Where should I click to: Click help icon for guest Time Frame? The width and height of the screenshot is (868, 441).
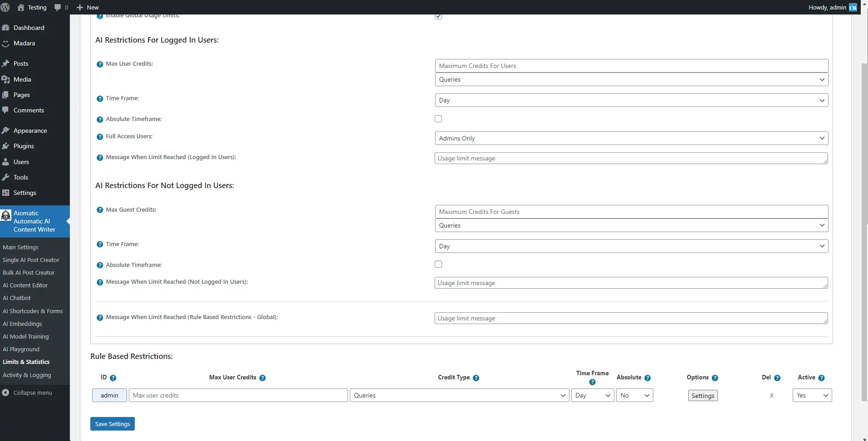pyautogui.click(x=100, y=245)
